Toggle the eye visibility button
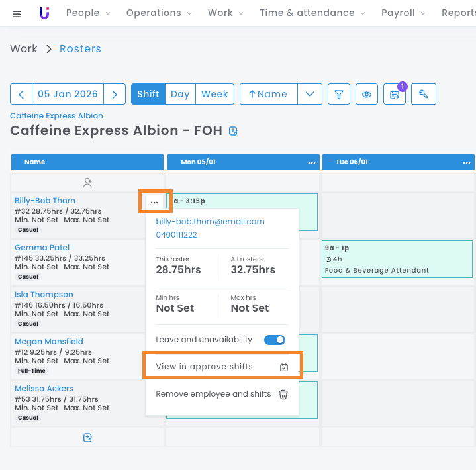 click(367, 95)
